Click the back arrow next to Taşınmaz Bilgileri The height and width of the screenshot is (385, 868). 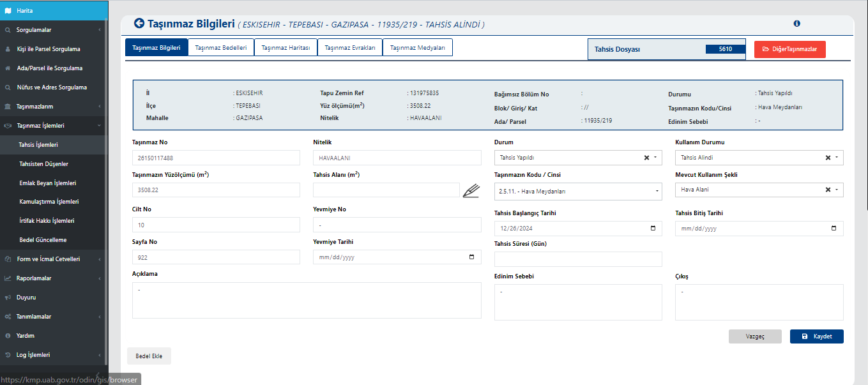click(139, 24)
